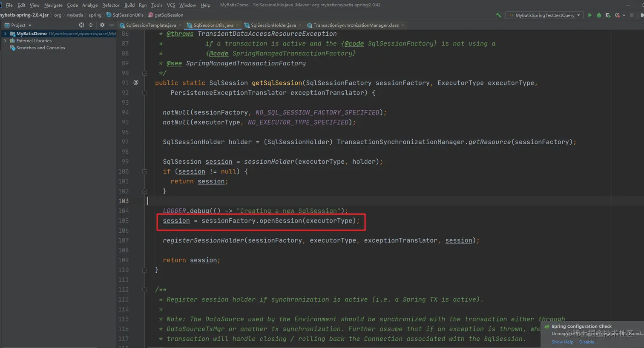The height and width of the screenshot is (348, 644).
Task: Toggle the fold marker on line 92
Action: [x=144, y=93]
